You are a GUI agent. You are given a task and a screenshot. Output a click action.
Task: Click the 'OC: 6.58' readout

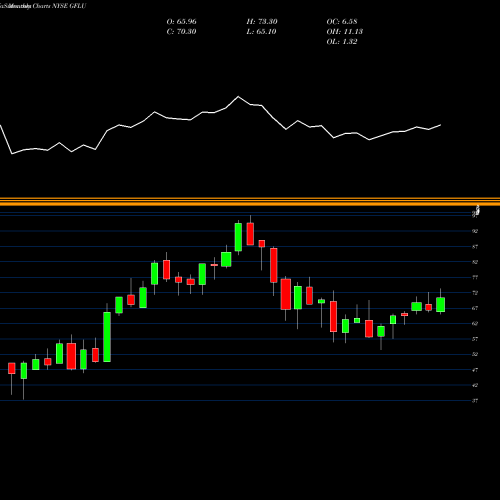click(x=342, y=22)
